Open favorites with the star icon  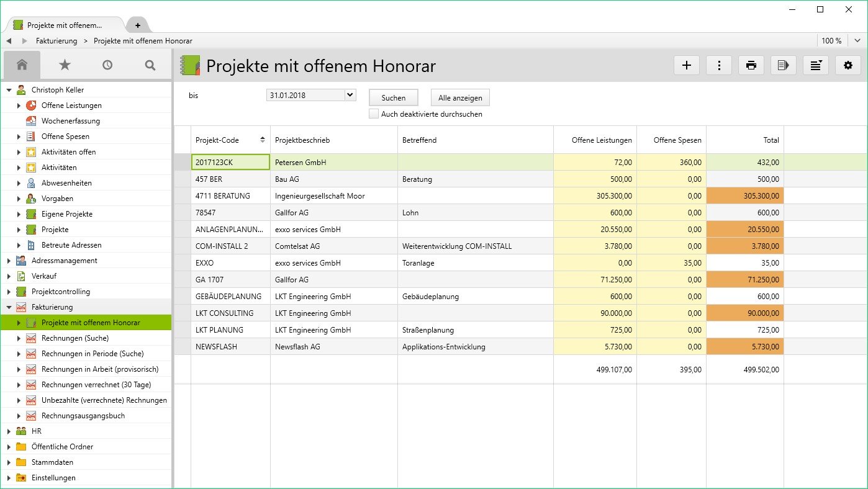click(x=65, y=65)
